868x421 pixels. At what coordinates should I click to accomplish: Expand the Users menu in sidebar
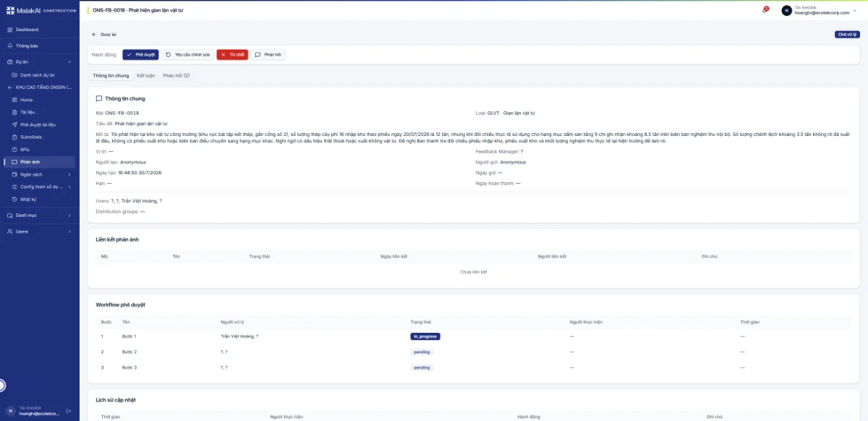tap(69, 231)
